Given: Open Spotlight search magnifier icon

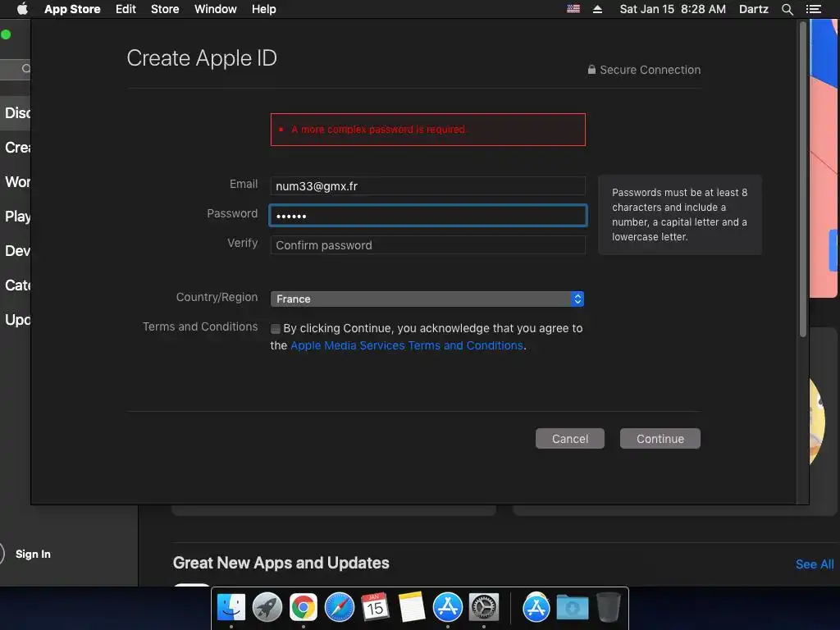Looking at the screenshot, I should click(787, 9).
